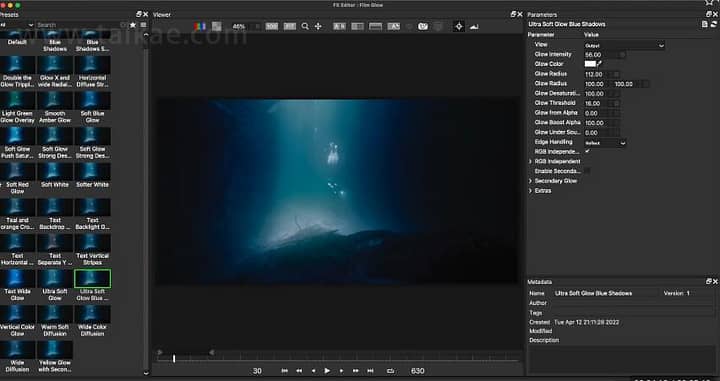Open the Edge Handling dropdown
The image size is (720, 381).
[605, 143]
